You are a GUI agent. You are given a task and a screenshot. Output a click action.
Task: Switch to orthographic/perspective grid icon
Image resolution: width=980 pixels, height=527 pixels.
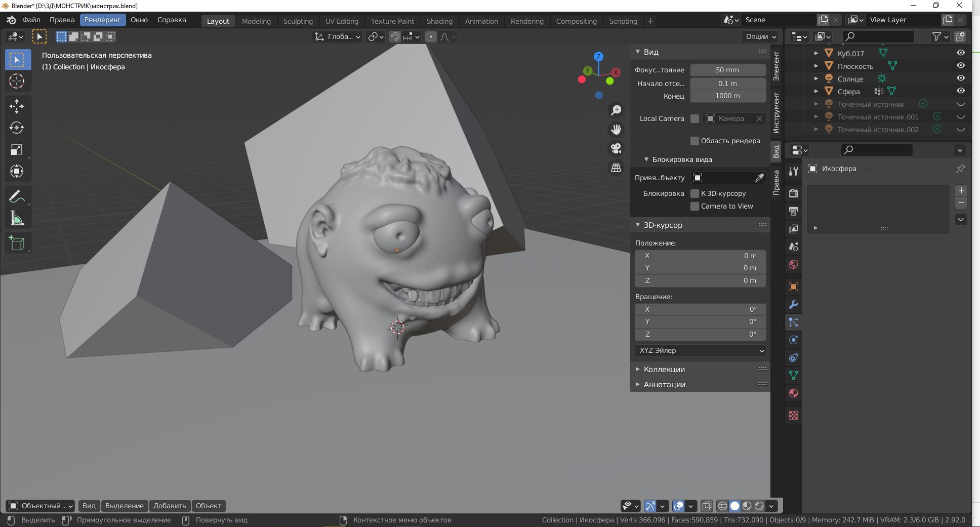[x=616, y=168]
